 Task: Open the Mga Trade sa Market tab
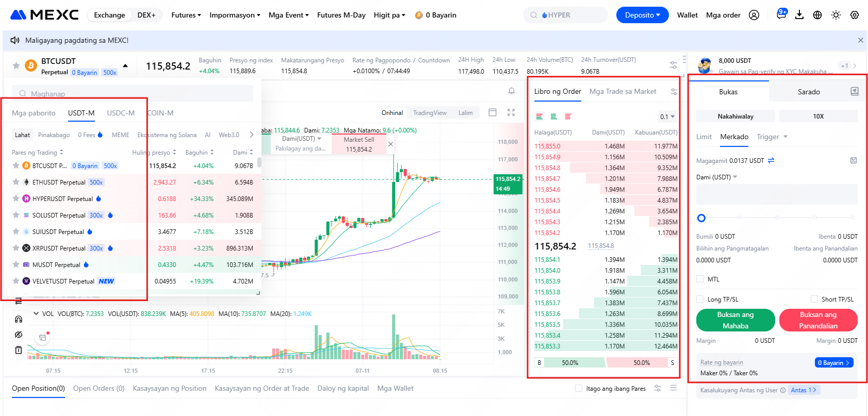[x=623, y=91]
